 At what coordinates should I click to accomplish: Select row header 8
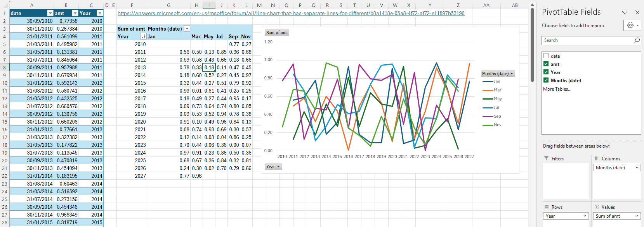4,67
